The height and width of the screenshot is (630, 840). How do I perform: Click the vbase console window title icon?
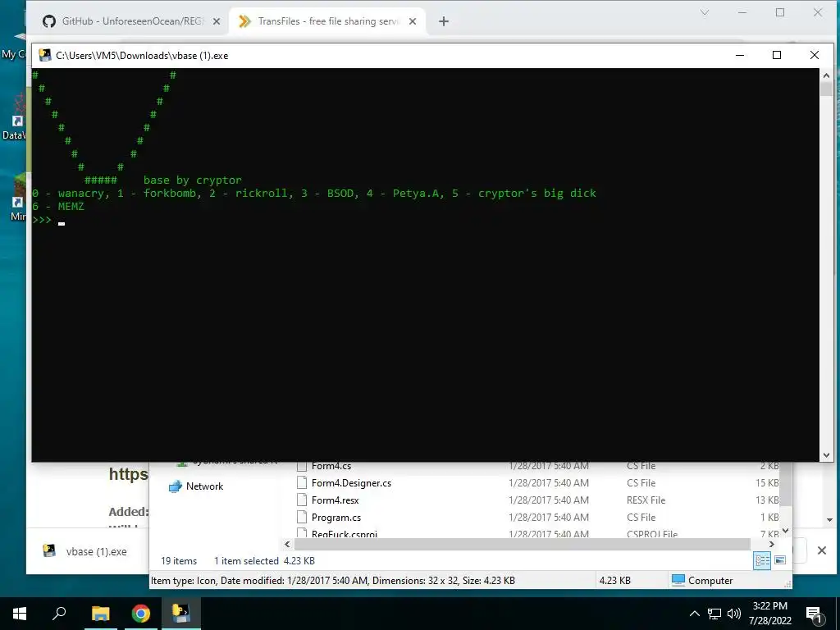pyautogui.click(x=45, y=55)
